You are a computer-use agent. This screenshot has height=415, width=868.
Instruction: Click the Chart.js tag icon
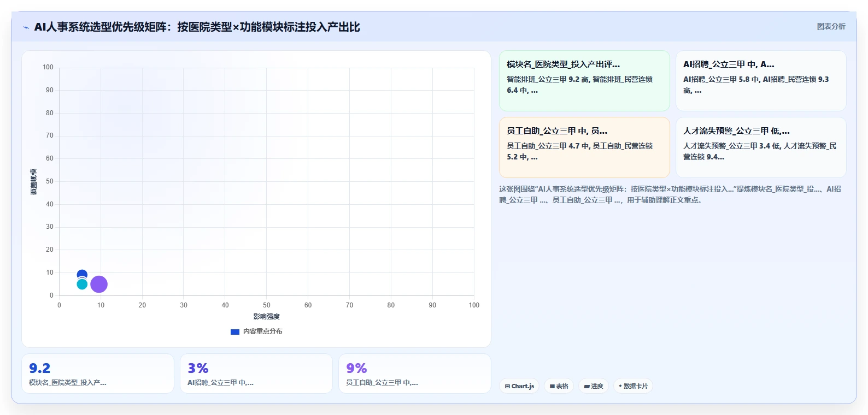point(507,386)
